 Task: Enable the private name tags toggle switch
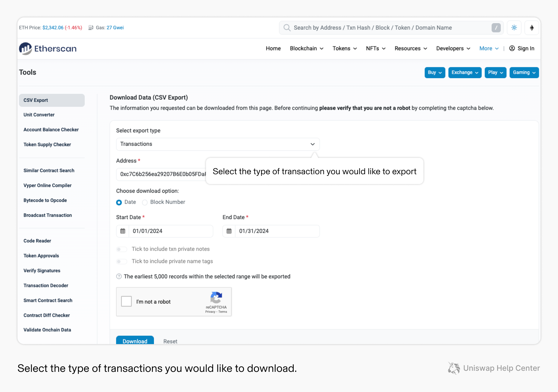[x=122, y=261]
